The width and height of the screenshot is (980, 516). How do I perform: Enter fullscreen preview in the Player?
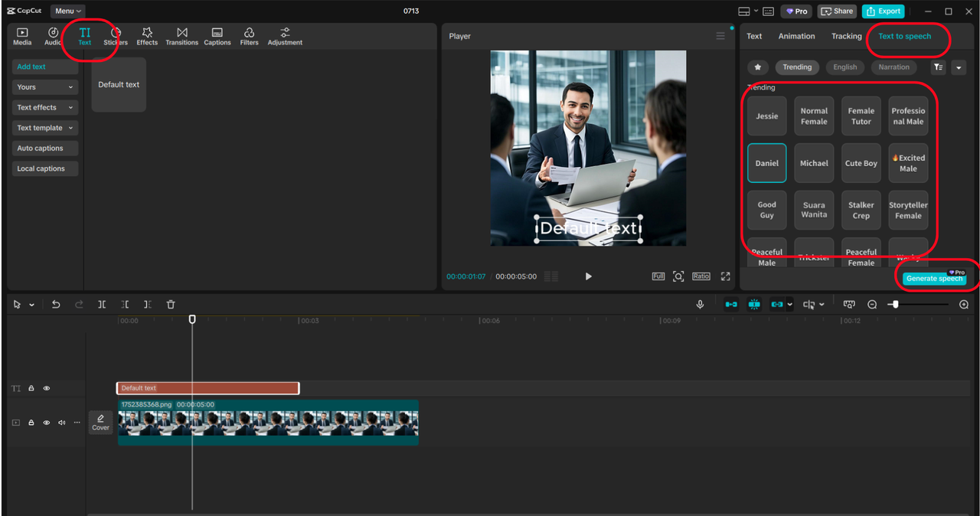click(x=725, y=276)
